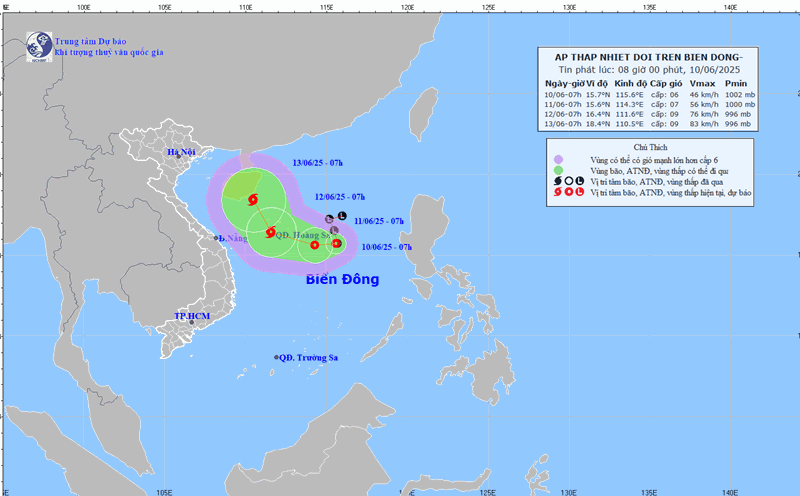
Task: Click the red storm symbol near QĐ. Hoàng Sa
Action: tap(271, 232)
